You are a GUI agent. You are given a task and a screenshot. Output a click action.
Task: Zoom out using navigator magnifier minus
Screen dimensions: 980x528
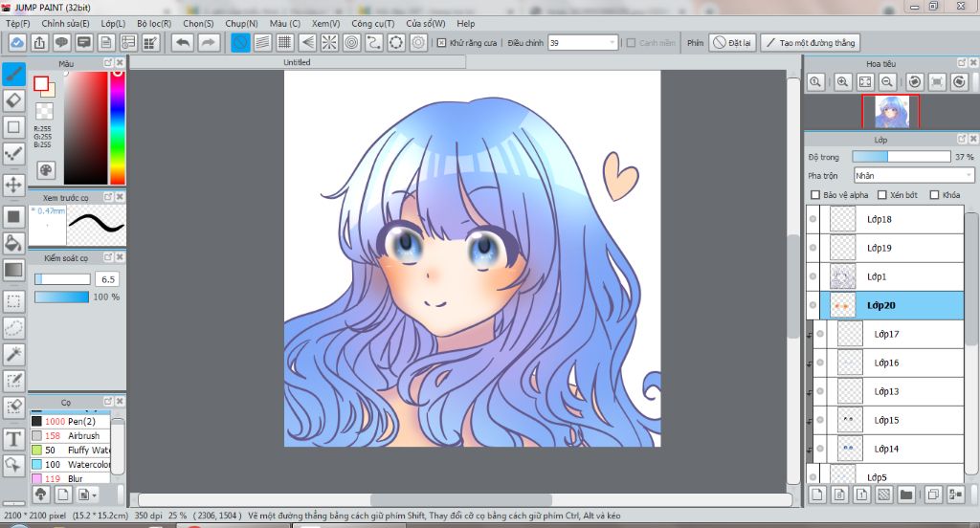(x=887, y=82)
